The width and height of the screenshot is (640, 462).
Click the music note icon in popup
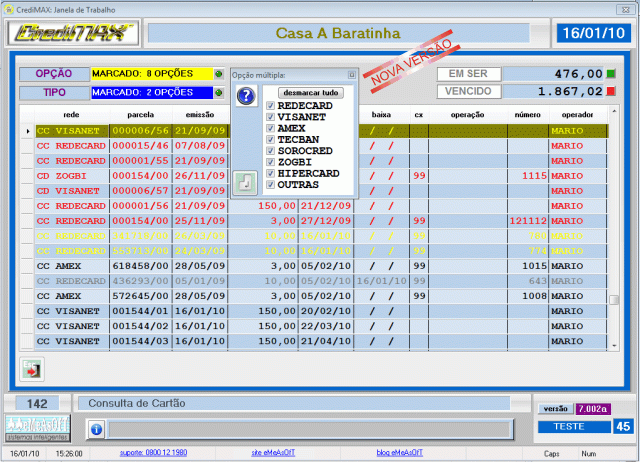click(245, 182)
